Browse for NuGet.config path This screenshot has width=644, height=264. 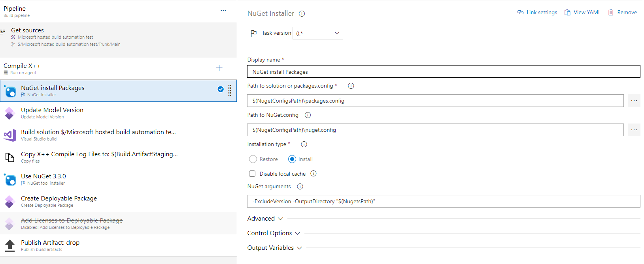point(634,130)
